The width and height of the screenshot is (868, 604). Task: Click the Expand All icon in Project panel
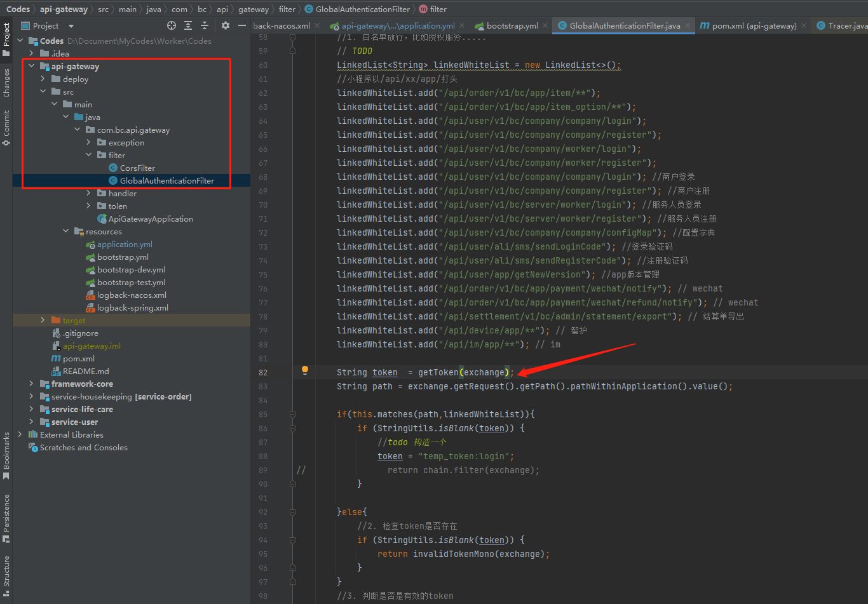click(x=188, y=25)
